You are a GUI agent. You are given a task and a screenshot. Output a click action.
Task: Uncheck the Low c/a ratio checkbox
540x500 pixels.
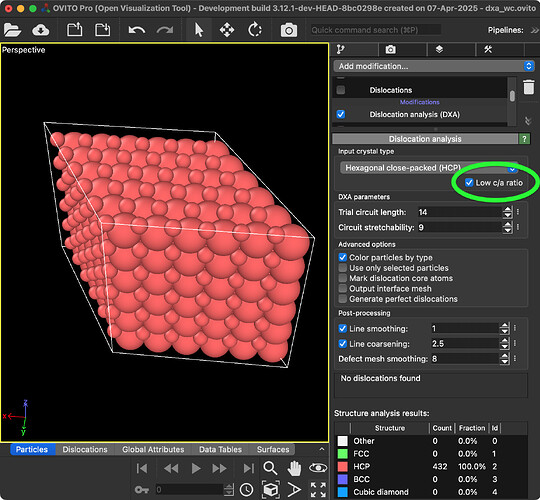[469, 183]
